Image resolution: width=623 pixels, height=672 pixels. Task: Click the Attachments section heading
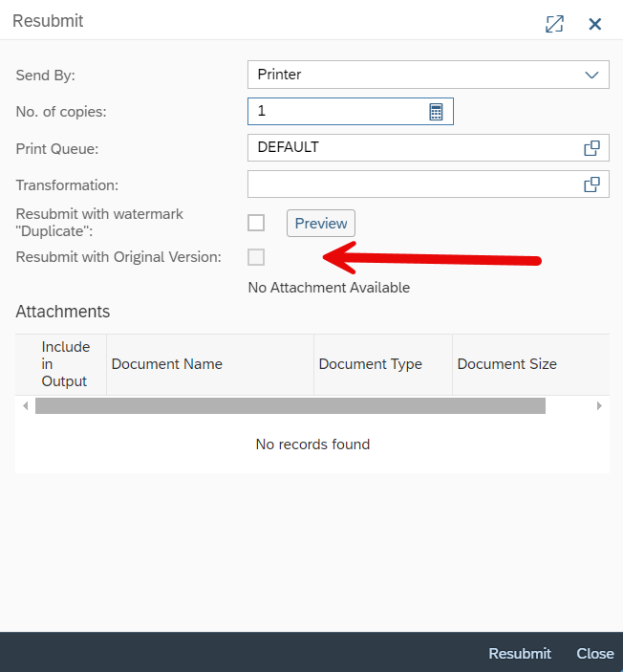coord(62,312)
